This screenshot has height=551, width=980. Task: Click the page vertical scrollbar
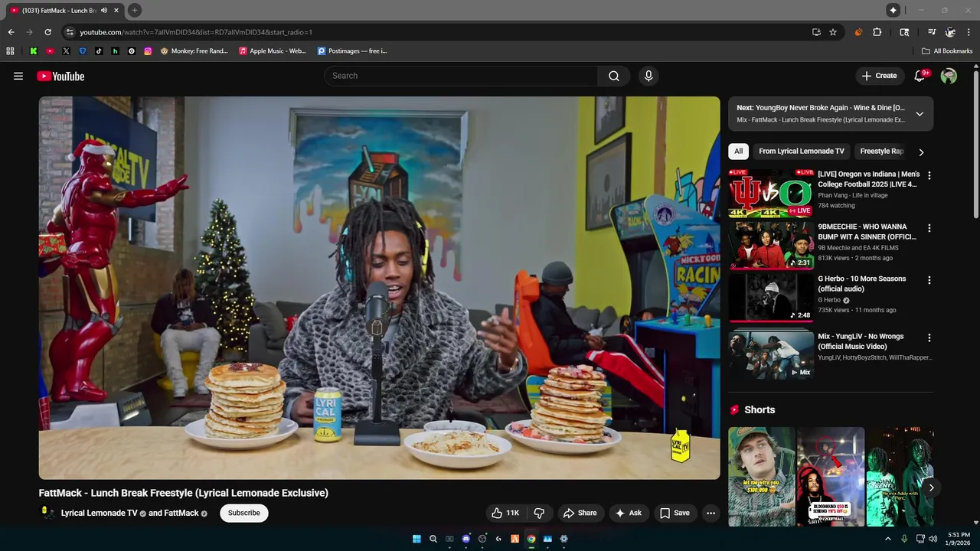pyautogui.click(x=976, y=144)
